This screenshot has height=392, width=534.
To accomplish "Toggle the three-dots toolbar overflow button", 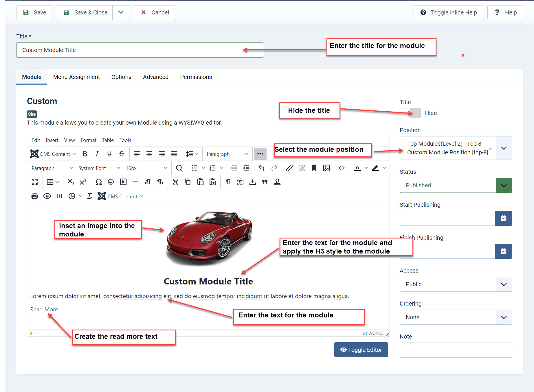I will tap(260, 154).
